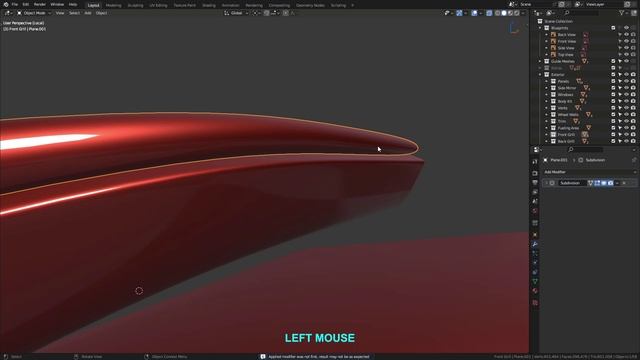Hide Top View with eye icon
The image size is (640, 360).
627,55
